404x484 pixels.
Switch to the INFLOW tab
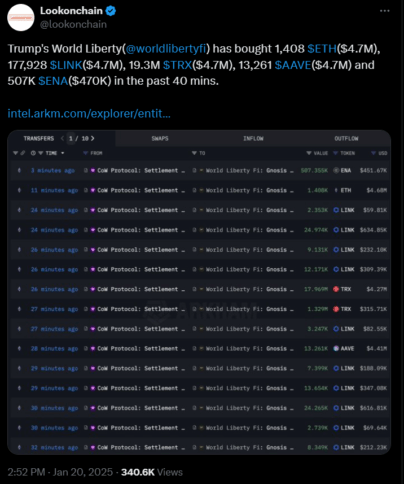(x=253, y=138)
